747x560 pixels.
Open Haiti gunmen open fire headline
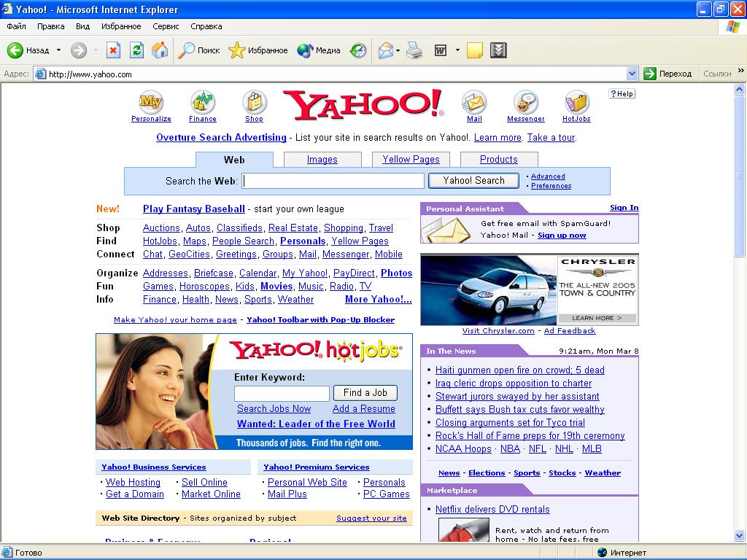tap(519, 370)
